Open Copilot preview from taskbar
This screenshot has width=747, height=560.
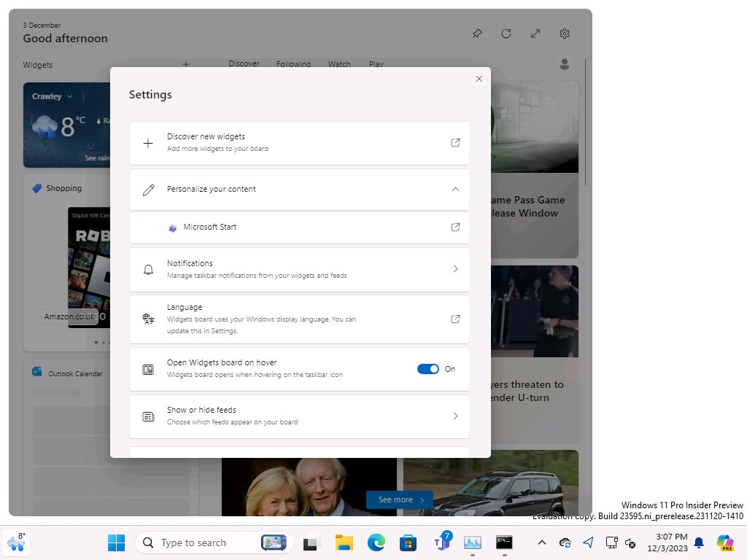[725, 542]
